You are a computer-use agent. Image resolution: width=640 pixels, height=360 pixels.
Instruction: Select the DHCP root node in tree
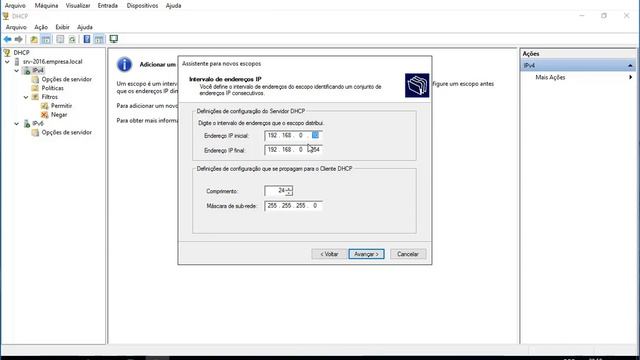pyautogui.click(x=21, y=53)
